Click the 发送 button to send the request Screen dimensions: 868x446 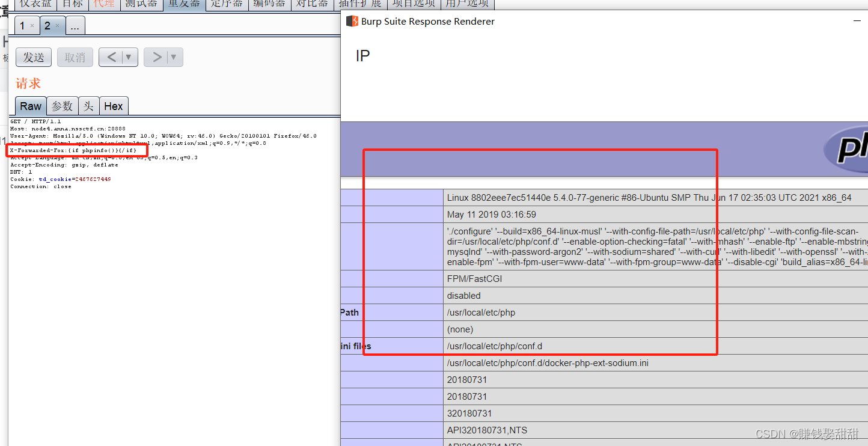(x=34, y=57)
